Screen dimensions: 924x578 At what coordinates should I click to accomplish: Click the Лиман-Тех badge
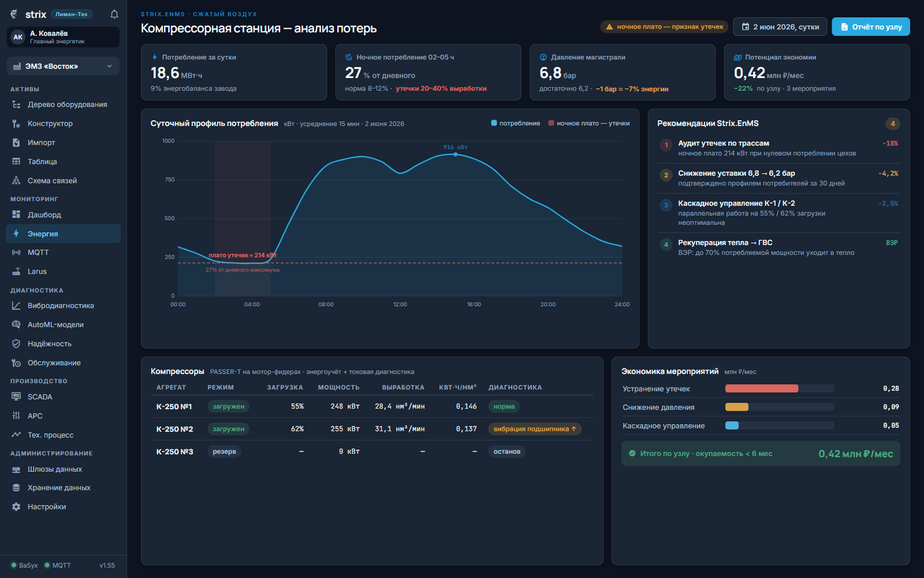pos(72,14)
